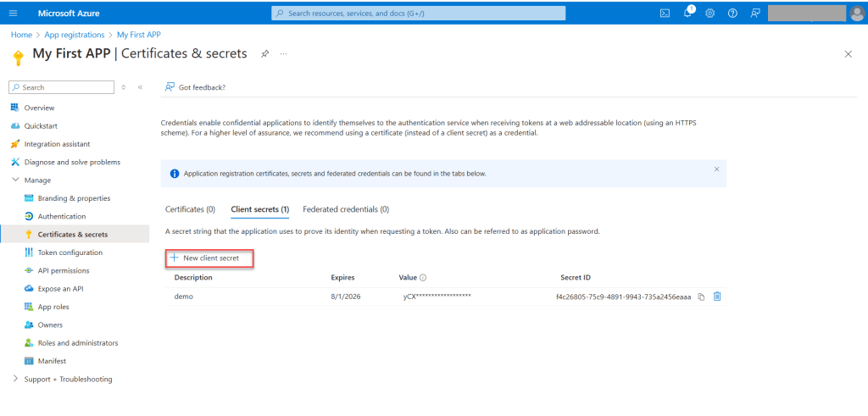Switch to Federated credentials (0) tab

(x=346, y=209)
